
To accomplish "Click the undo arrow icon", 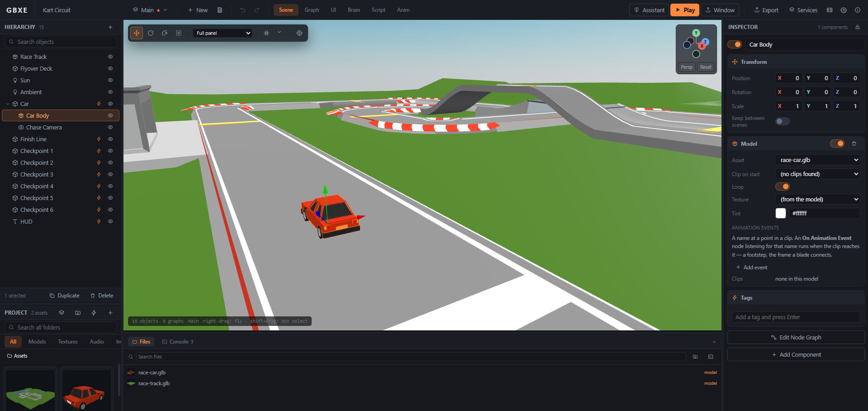I will coord(242,10).
